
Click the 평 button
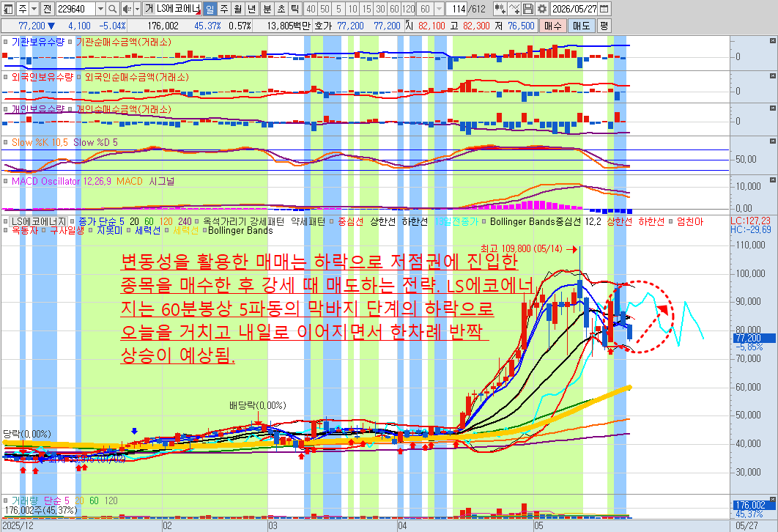coord(604,26)
